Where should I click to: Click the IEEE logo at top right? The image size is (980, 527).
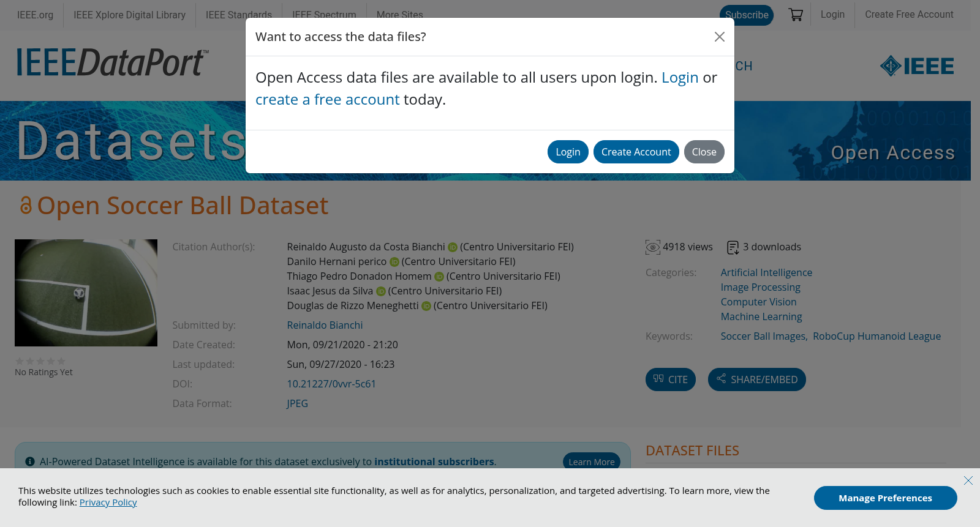pos(917,66)
